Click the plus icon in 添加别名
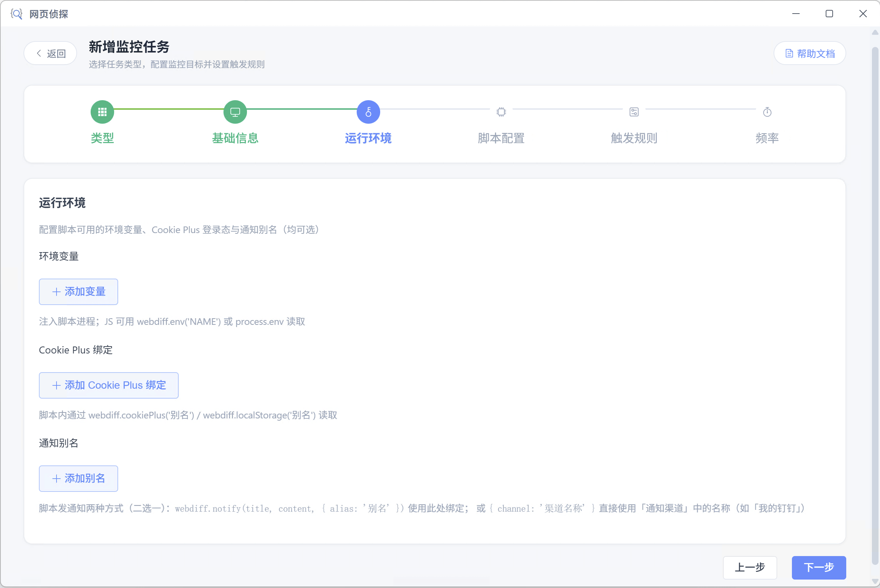 pyautogui.click(x=56, y=479)
